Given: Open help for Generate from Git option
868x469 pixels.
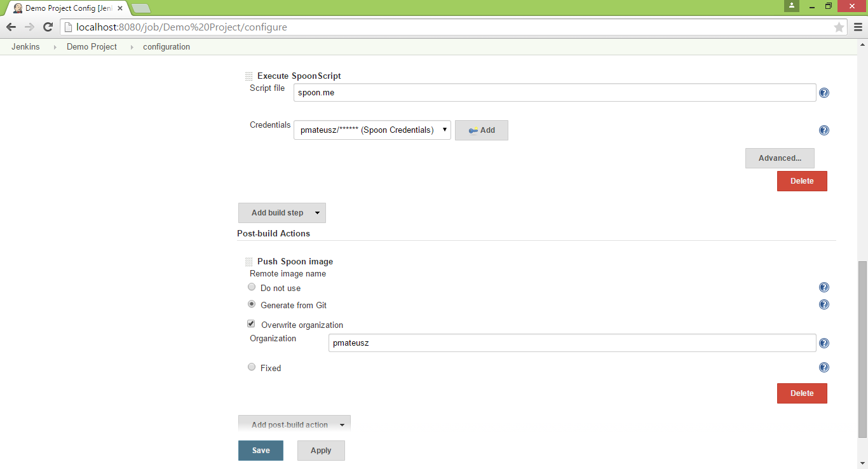Looking at the screenshot, I should click(824, 304).
